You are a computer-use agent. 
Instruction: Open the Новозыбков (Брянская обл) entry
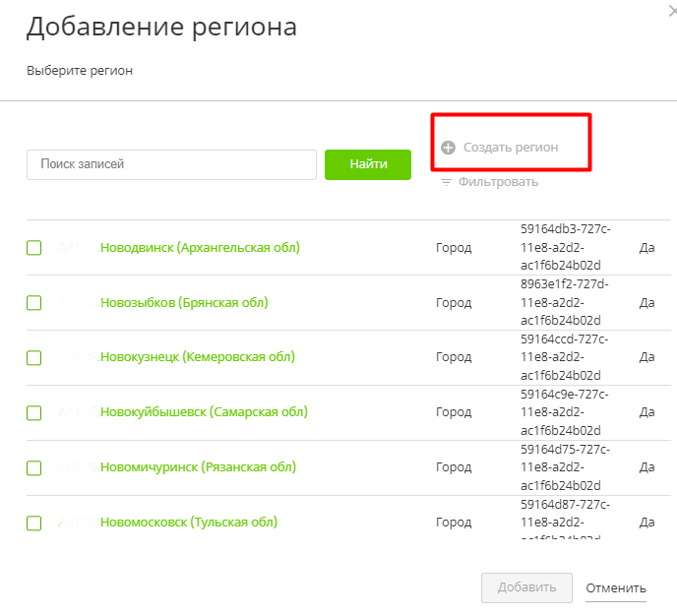click(x=184, y=303)
